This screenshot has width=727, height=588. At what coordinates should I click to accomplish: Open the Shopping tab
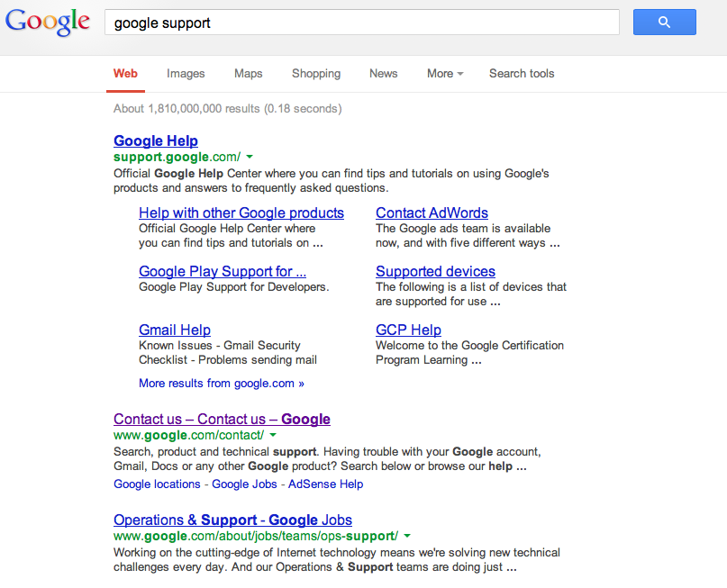tap(316, 74)
